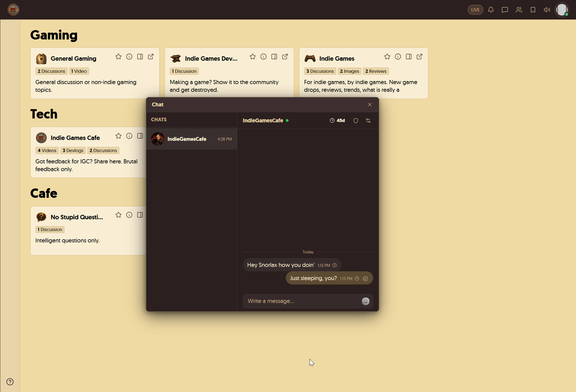576x392 pixels.
Task: Star the Indie Games forum
Action: pos(387,57)
